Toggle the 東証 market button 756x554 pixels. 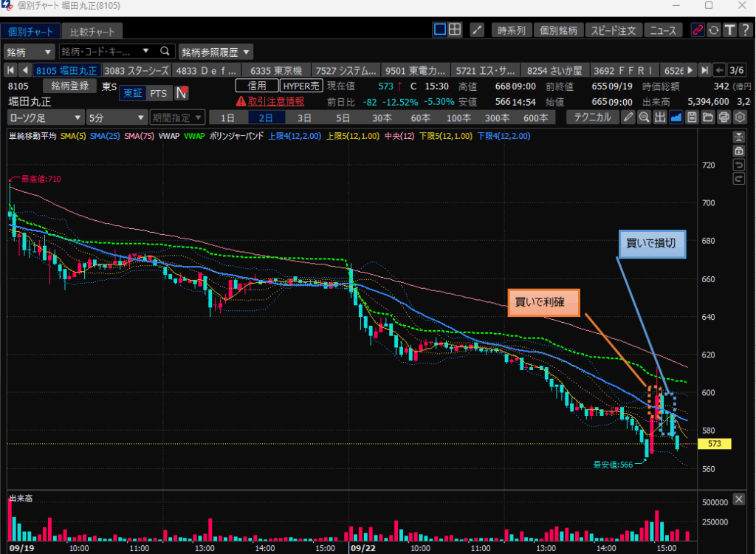tap(133, 93)
